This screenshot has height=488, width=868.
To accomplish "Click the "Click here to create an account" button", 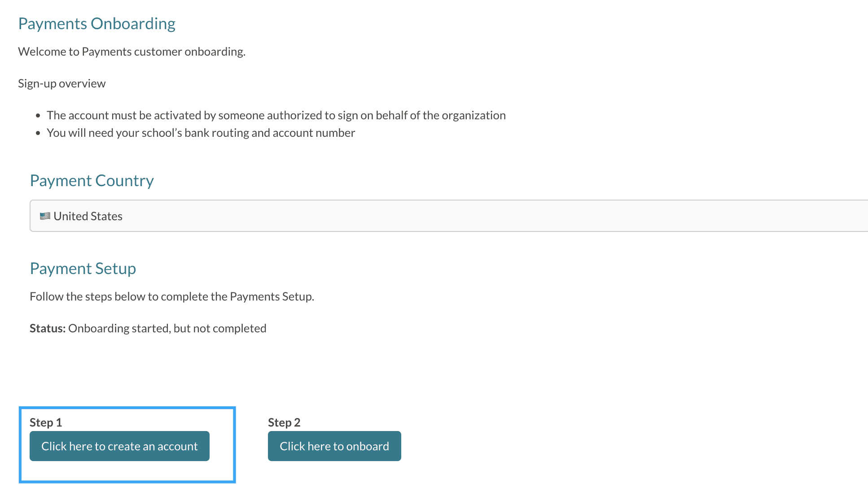I will click(x=119, y=446).
